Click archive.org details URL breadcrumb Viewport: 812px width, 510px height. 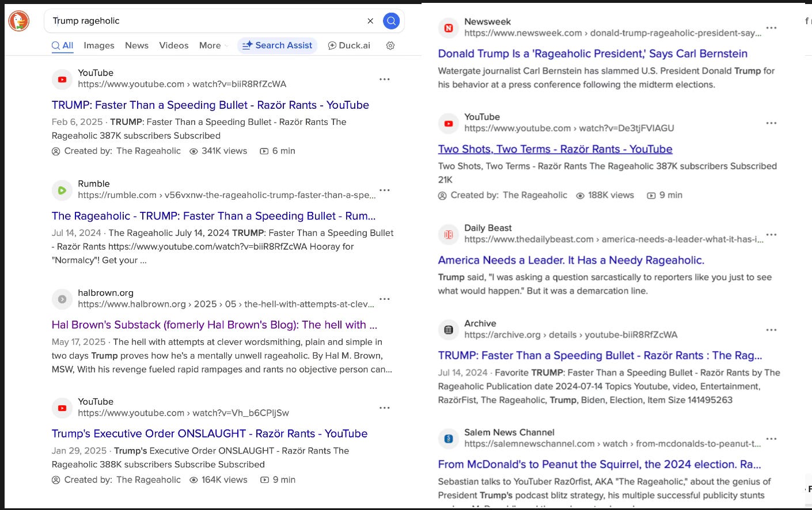(x=571, y=334)
